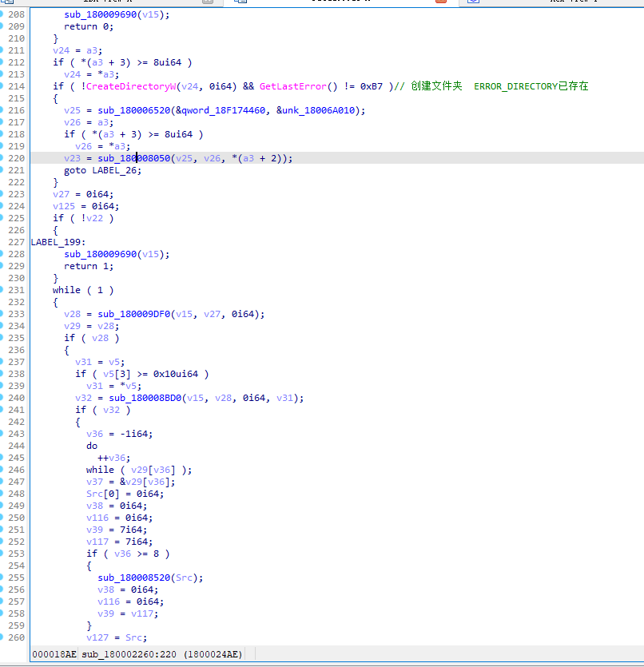Select sub_180008520 on line 255
Image resolution: width=644 pixels, height=667 pixels.
(134, 578)
